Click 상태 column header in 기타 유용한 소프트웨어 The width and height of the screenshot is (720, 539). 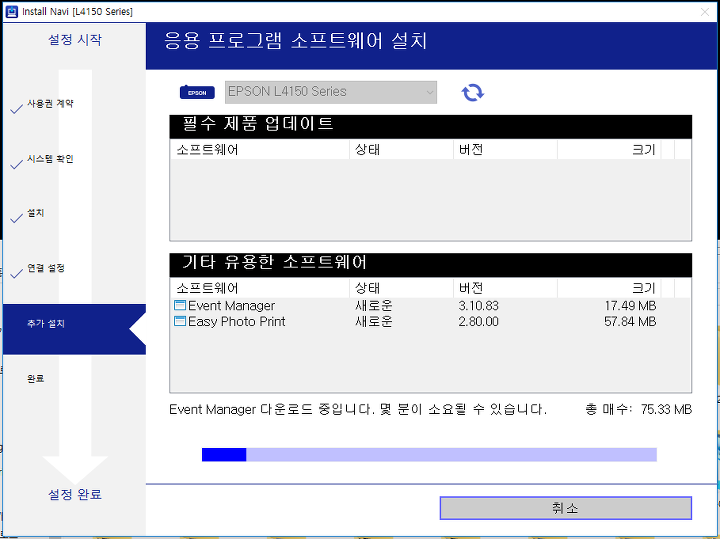click(401, 288)
